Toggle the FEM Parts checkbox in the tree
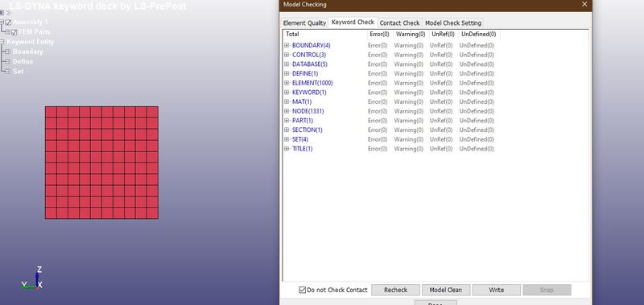The image size is (644, 305). click(14, 32)
